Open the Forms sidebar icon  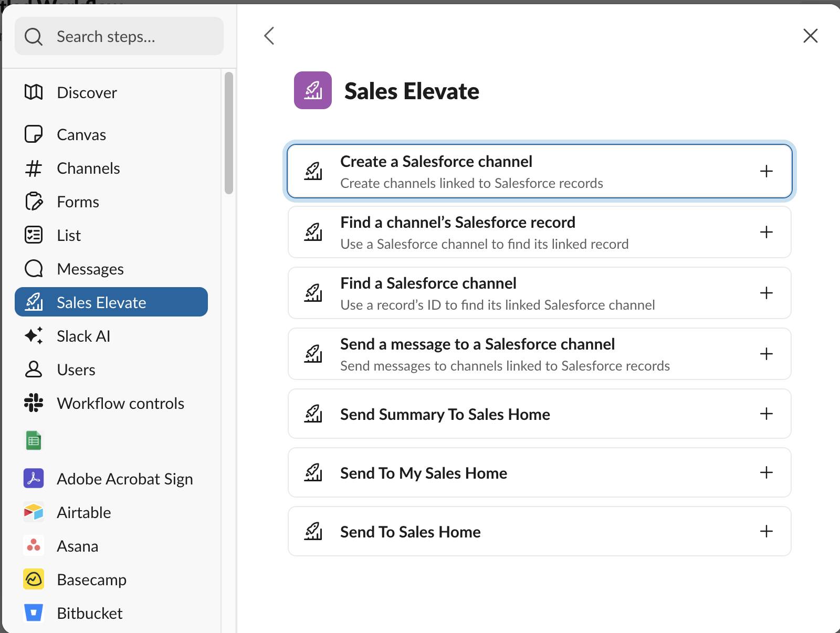[x=34, y=202]
